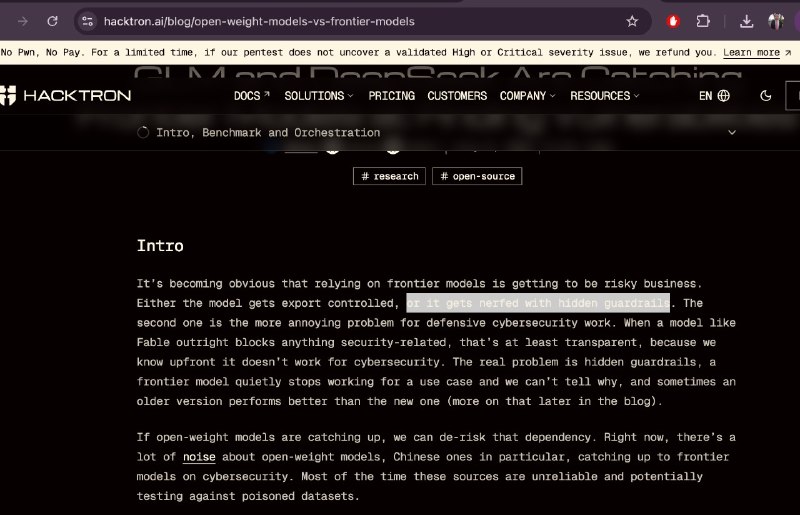Open the EN language selector
The width and height of the screenshot is (800, 515).
pyautogui.click(x=714, y=95)
